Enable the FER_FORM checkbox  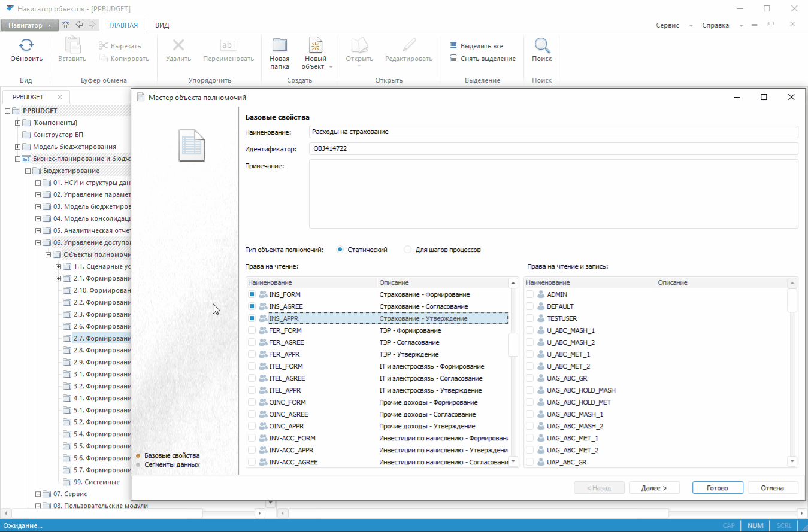pos(252,330)
